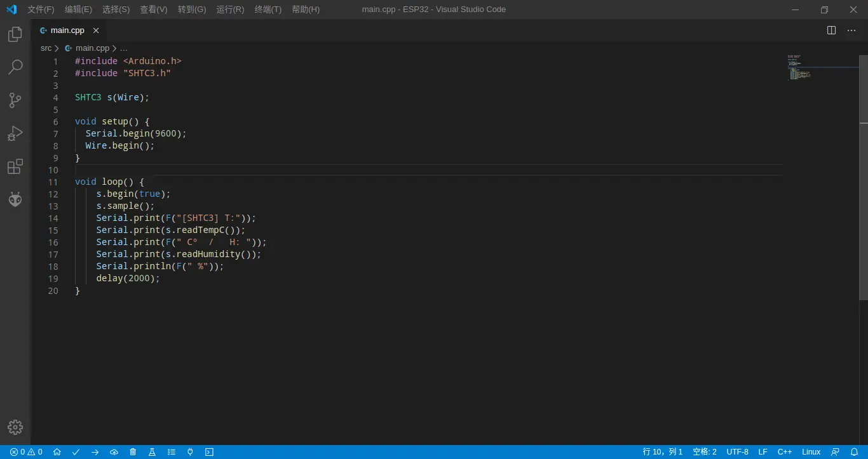Select the main.cpp editor tab

tap(69, 30)
